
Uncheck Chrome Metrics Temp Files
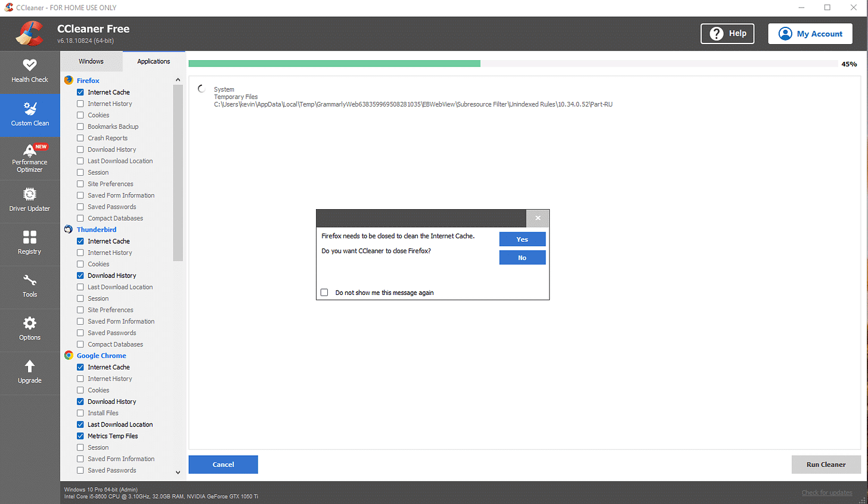tap(80, 436)
